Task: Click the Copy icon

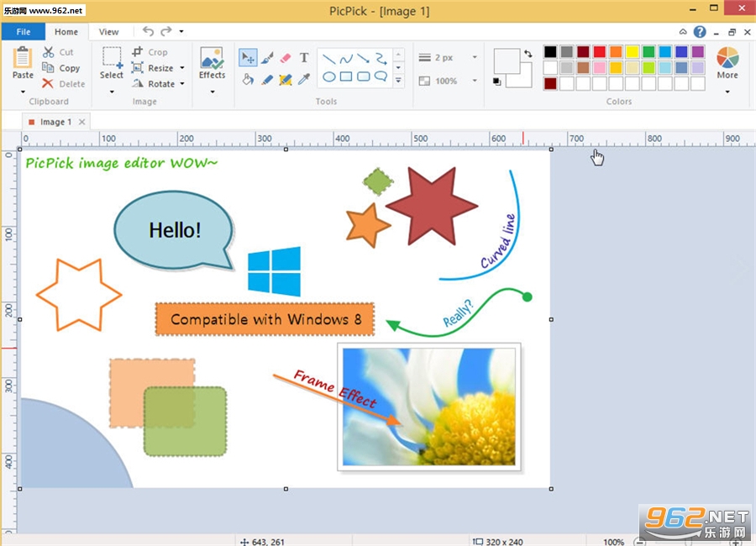Action: (48, 67)
